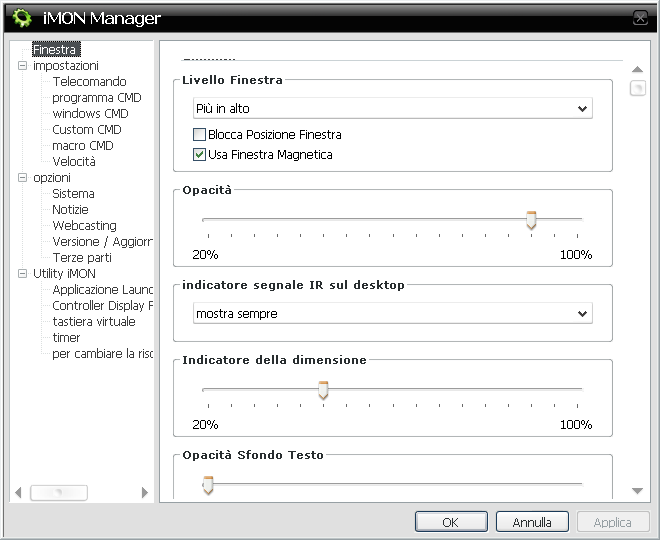Click the Indicatore della dimensione slider thumb

pyautogui.click(x=323, y=390)
